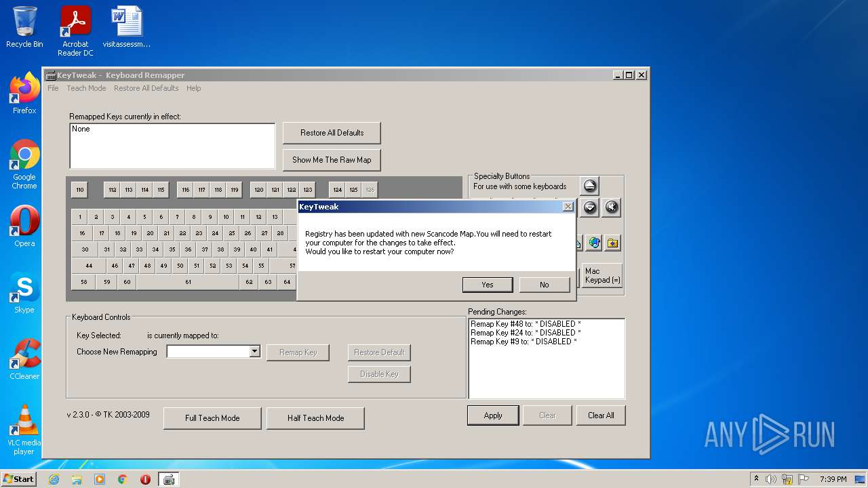Click the Disable Key button
Screen dimensions: 868x488
tap(379, 374)
